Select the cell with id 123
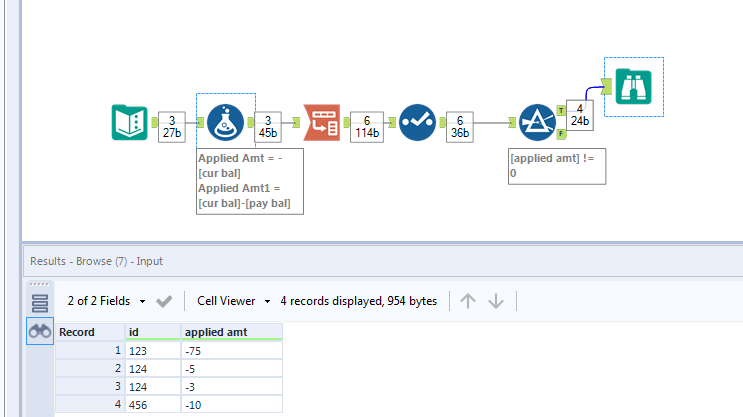This screenshot has height=417, width=743. pyautogui.click(x=153, y=351)
